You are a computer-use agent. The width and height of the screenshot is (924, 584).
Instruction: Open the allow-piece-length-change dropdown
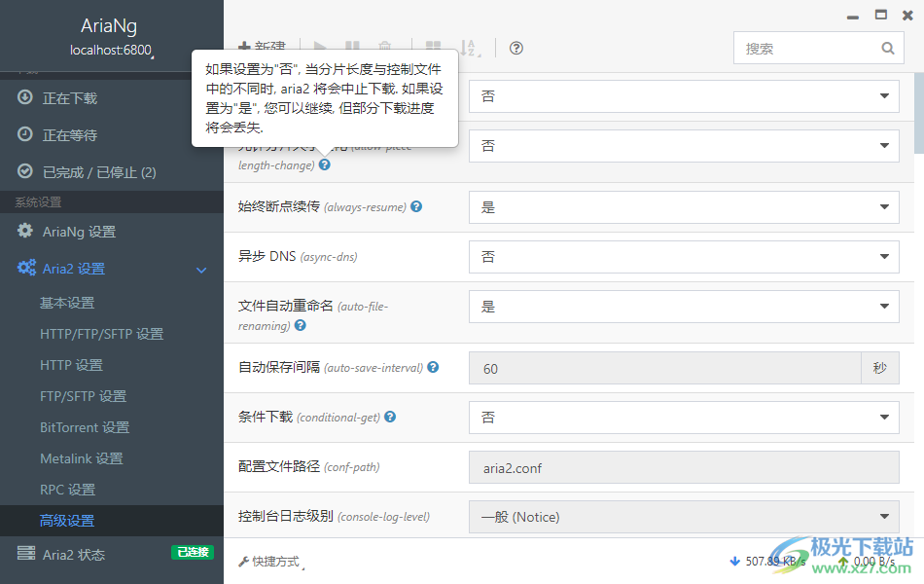tap(684, 146)
